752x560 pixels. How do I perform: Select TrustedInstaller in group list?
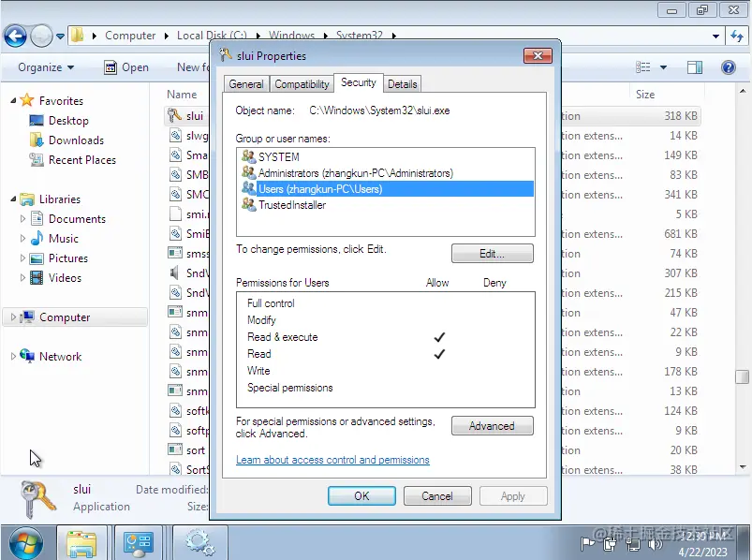(387, 205)
